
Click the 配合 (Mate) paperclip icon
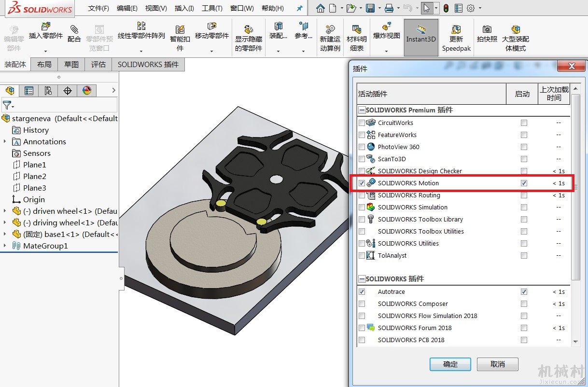click(x=74, y=29)
